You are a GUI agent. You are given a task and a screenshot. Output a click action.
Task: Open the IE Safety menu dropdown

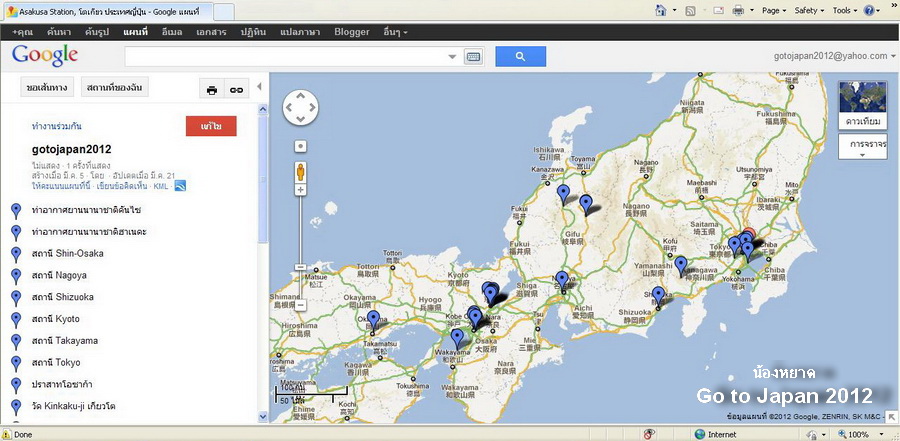(809, 10)
